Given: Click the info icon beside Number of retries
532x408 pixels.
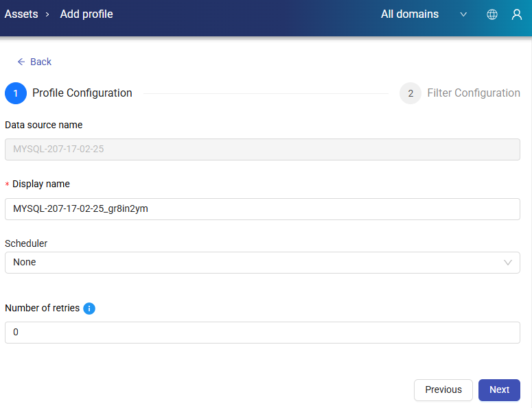Looking at the screenshot, I should point(89,309).
